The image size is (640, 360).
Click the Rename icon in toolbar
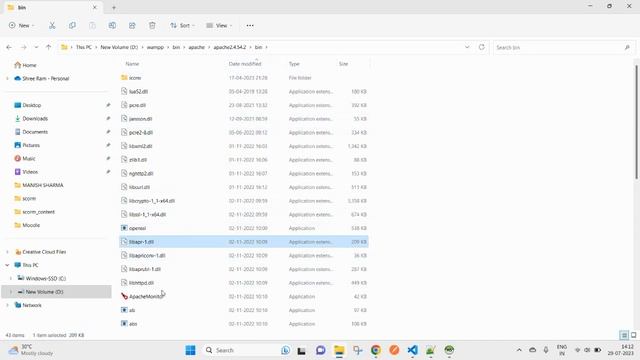[x=112, y=25]
